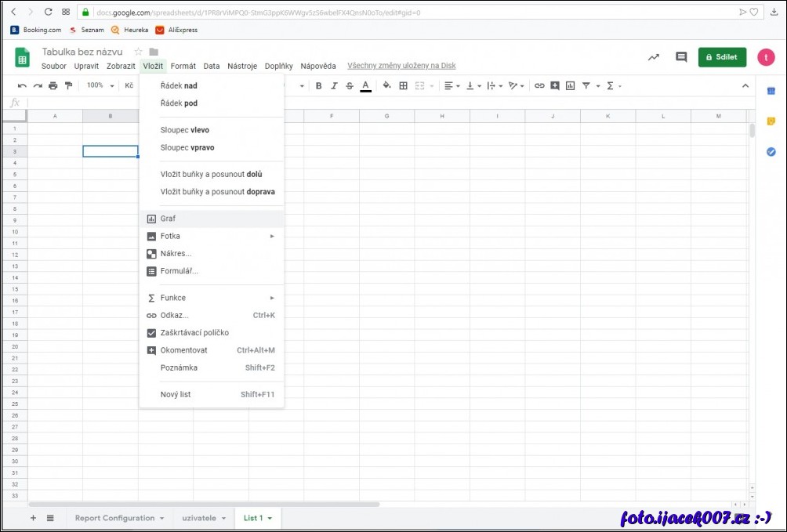Open the Formát menu
This screenshot has height=532, width=787.
pos(183,66)
